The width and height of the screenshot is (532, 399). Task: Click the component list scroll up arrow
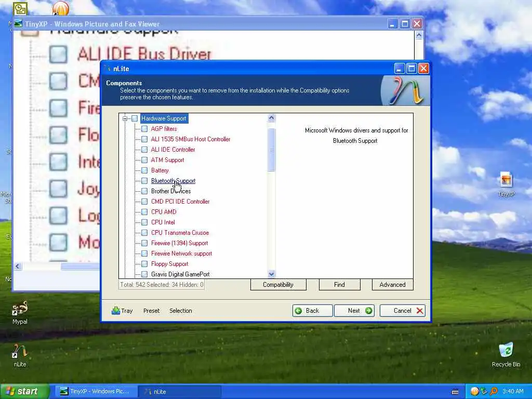[x=271, y=118]
